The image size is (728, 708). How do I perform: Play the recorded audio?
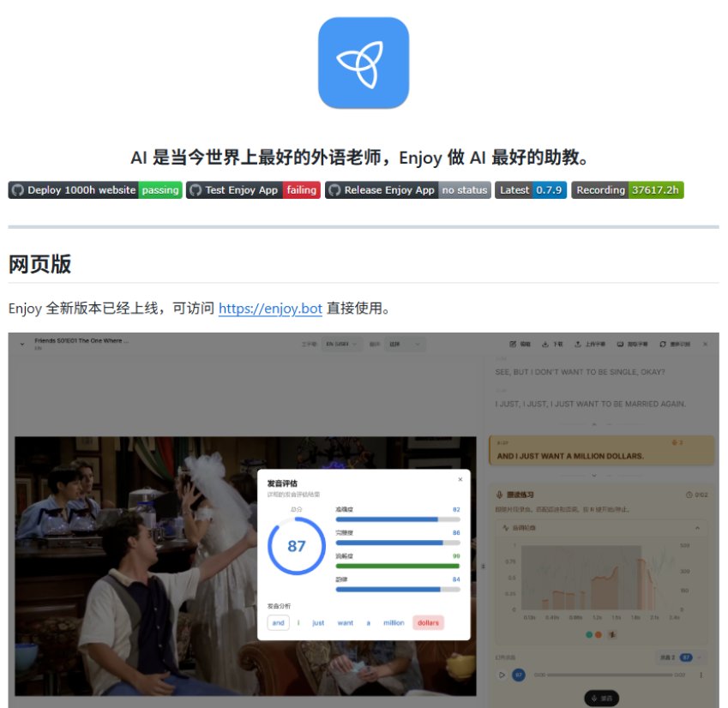pos(502,675)
